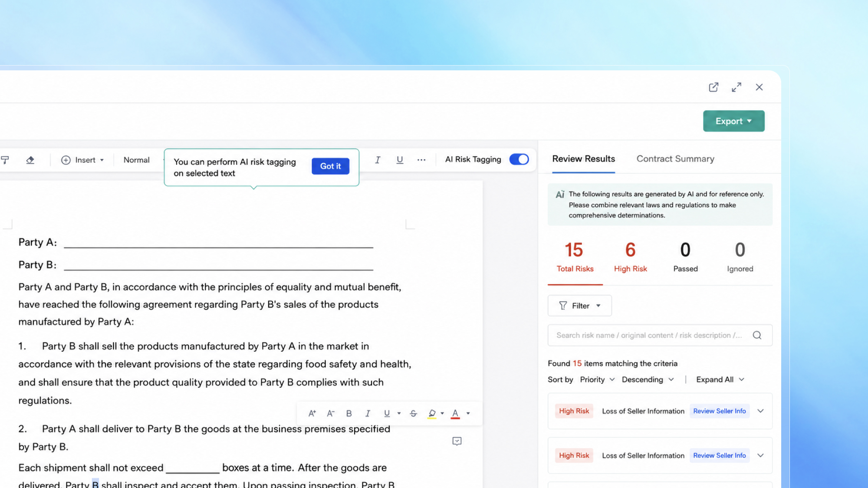Image resolution: width=868 pixels, height=488 pixels.
Task: Click underline icon in top toolbar
Action: [x=400, y=160]
